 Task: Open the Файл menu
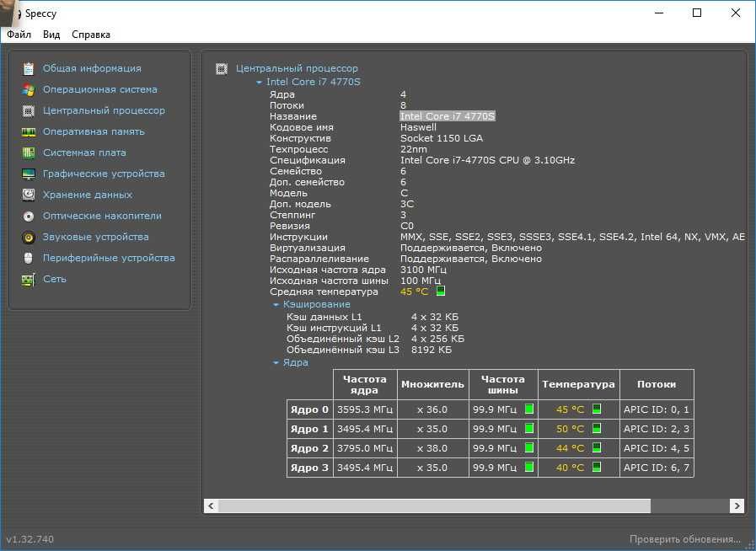click(19, 35)
